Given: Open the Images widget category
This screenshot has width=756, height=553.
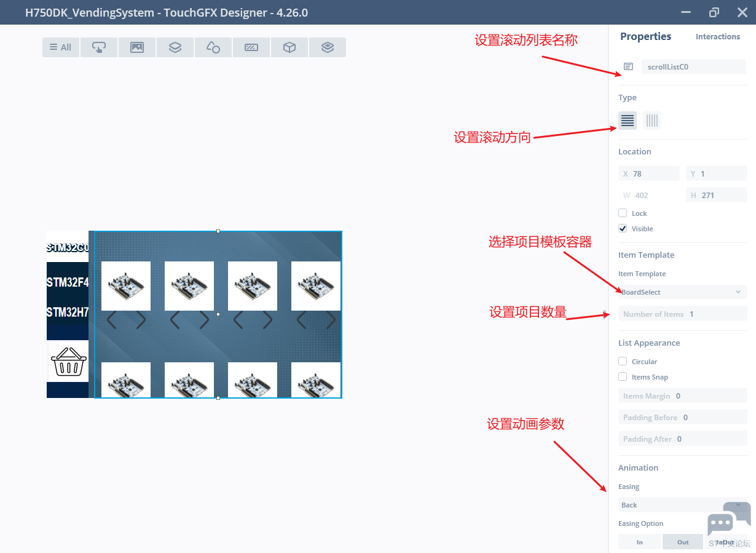Looking at the screenshot, I should [x=137, y=47].
